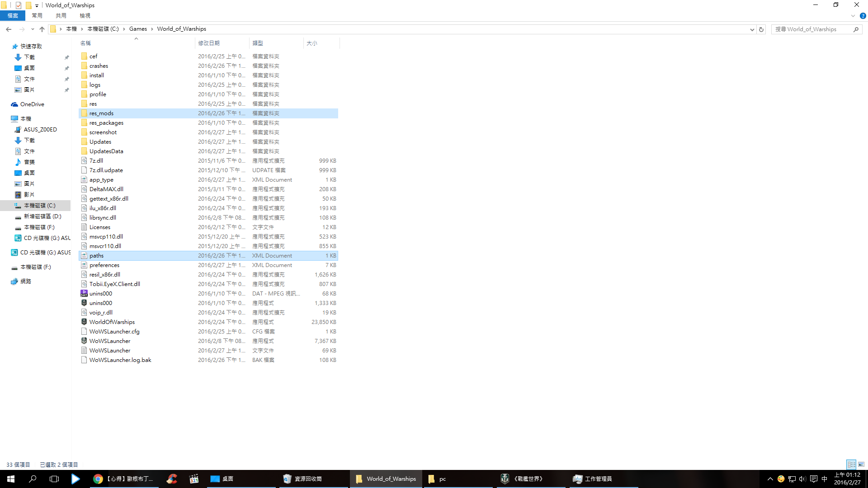Switch to details view layout button
Screen dimensions: 868x488
[x=851, y=465]
